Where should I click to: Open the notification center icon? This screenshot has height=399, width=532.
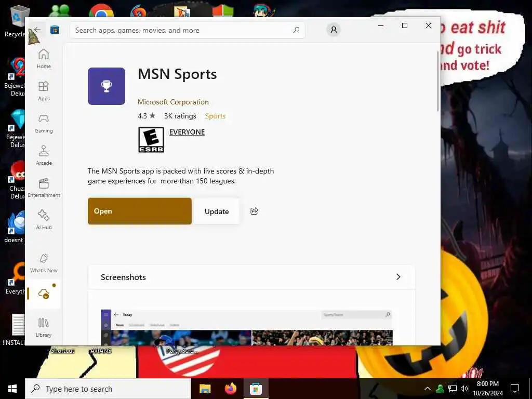click(x=515, y=389)
